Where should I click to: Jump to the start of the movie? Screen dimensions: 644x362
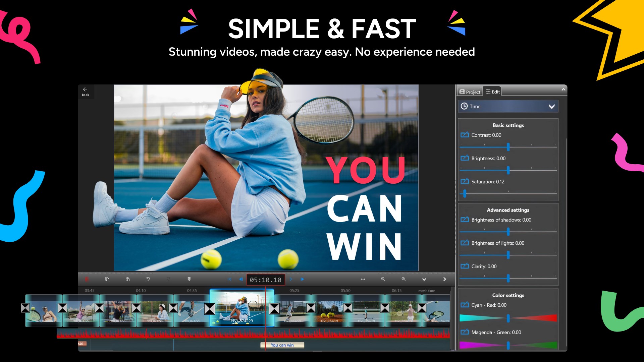pyautogui.click(x=230, y=279)
